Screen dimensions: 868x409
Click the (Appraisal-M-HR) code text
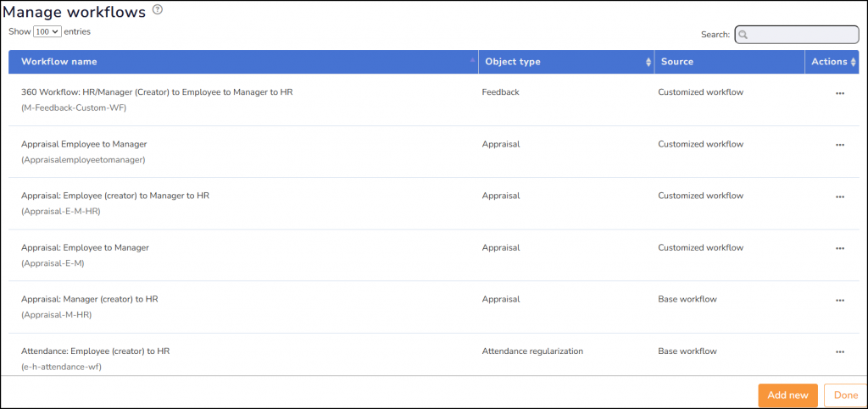coord(57,315)
